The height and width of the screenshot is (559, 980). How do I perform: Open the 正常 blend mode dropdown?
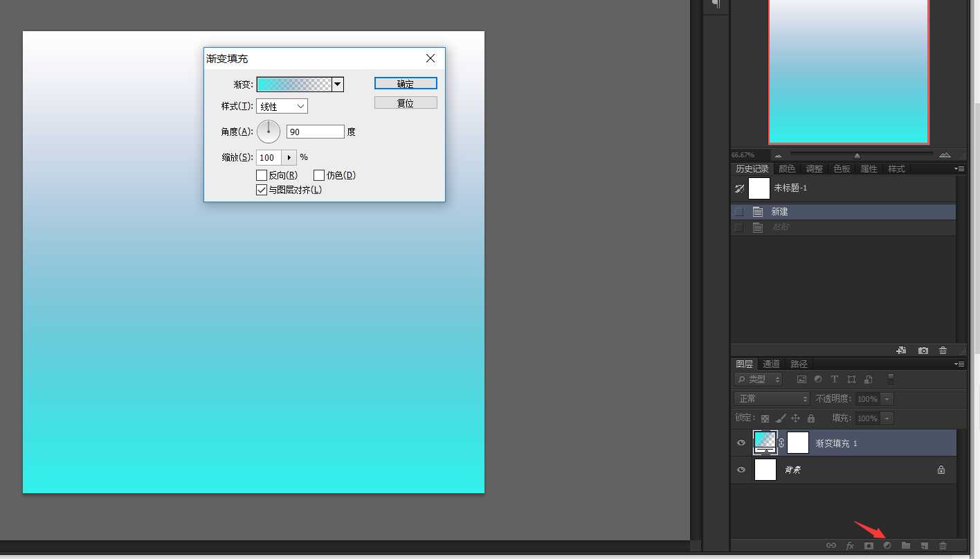click(x=772, y=398)
